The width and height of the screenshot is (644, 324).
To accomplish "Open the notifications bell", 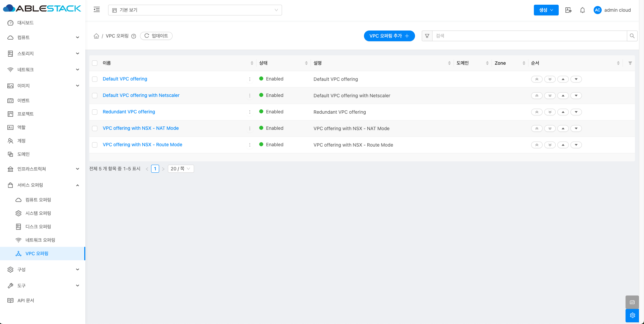I will coord(583,10).
